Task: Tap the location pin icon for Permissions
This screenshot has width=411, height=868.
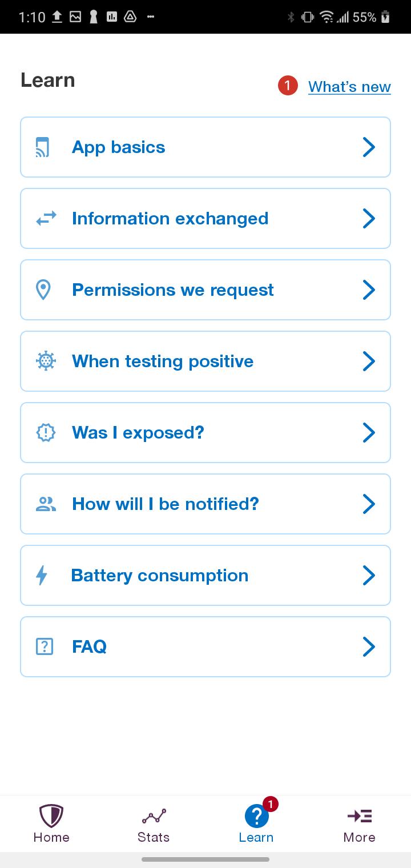Action: pos(43,290)
